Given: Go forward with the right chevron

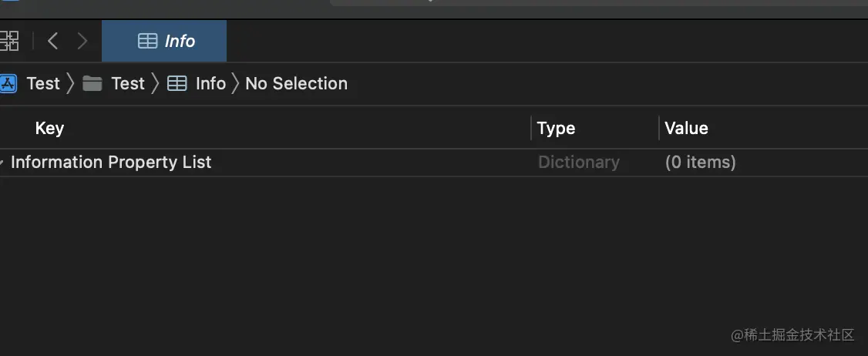Looking at the screenshot, I should [x=82, y=41].
